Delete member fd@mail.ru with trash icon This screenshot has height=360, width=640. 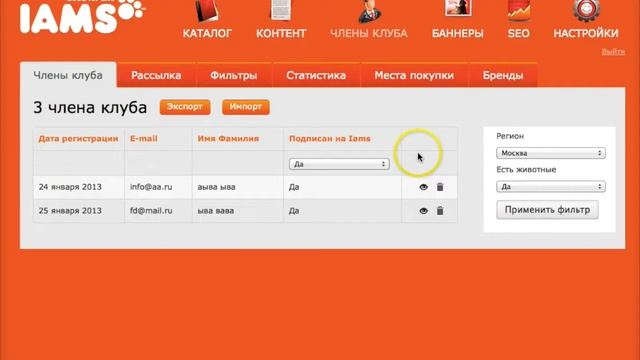pos(440,211)
